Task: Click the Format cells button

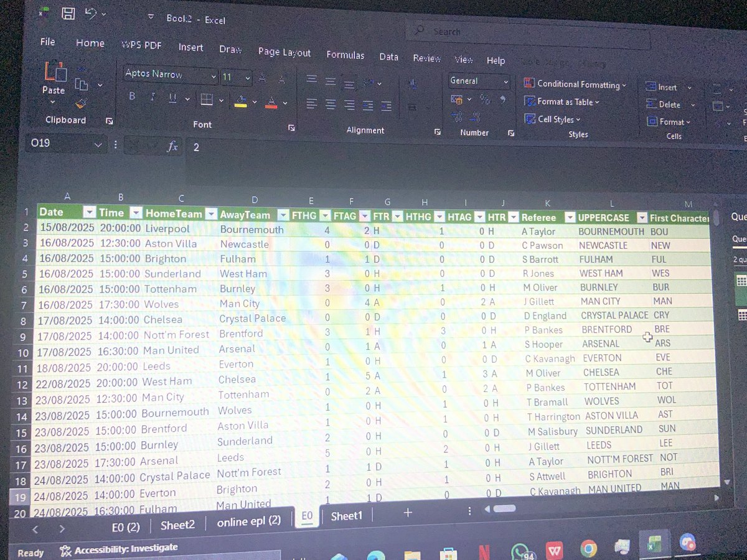Action: tap(669, 122)
